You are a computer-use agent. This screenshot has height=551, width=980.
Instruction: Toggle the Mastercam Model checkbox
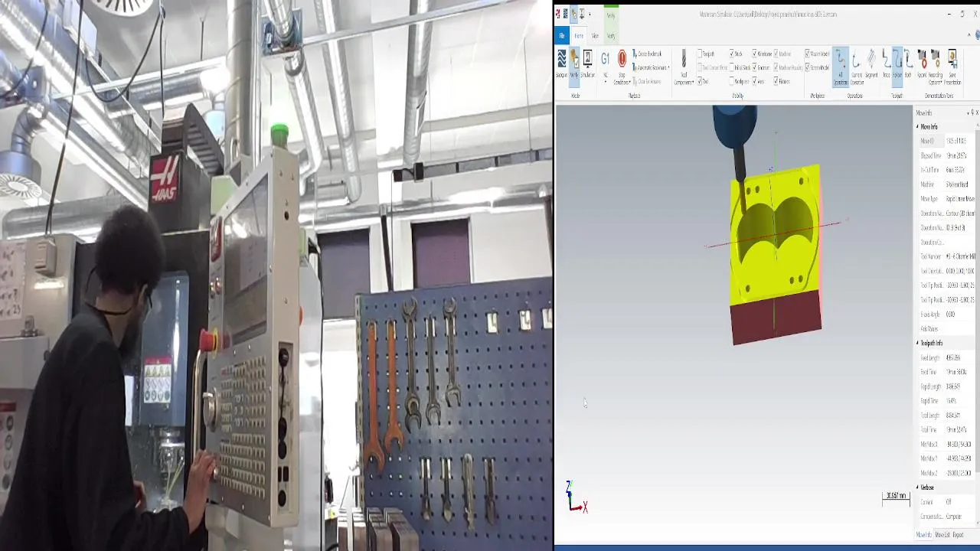[x=808, y=54]
